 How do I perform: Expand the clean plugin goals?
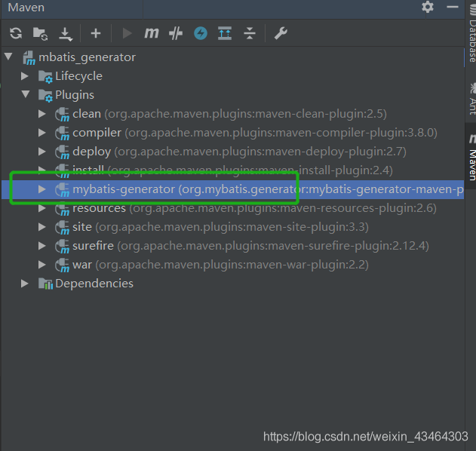click(42, 114)
